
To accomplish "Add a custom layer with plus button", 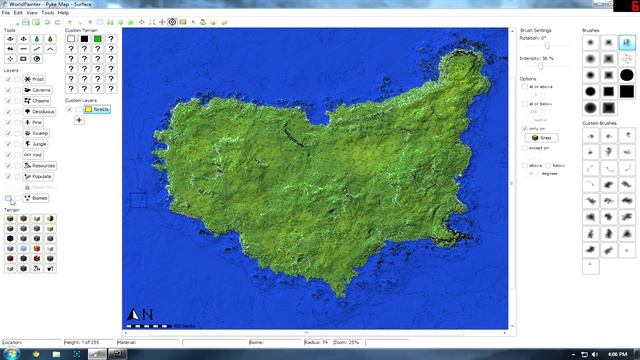I will pos(79,120).
